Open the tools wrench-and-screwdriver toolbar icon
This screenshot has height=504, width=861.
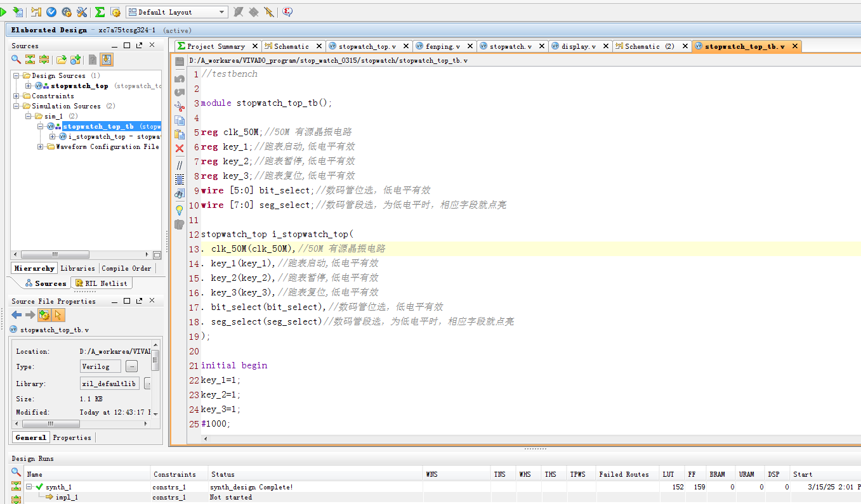[82, 12]
